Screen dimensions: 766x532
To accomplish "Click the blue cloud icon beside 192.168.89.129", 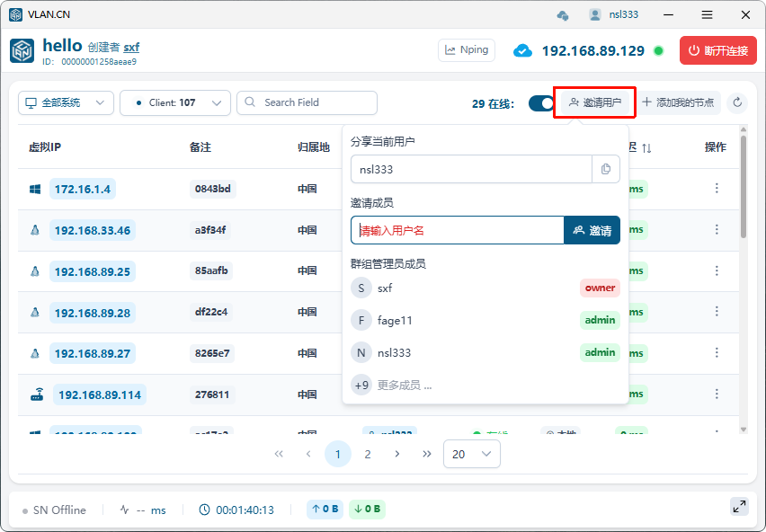I will pos(522,50).
